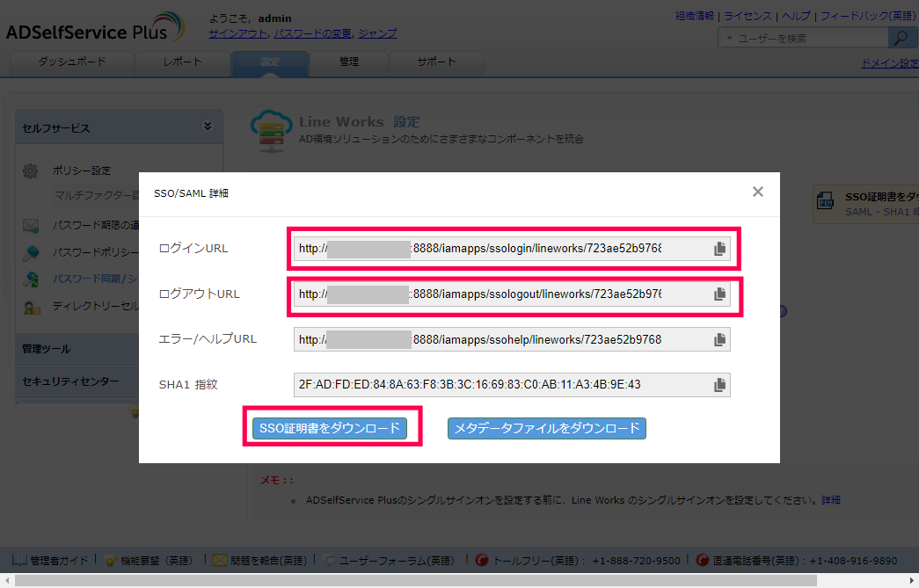Viewport: 919px width, 588px height.
Task: Click the ドメイン設定 link
Action: tap(890, 63)
